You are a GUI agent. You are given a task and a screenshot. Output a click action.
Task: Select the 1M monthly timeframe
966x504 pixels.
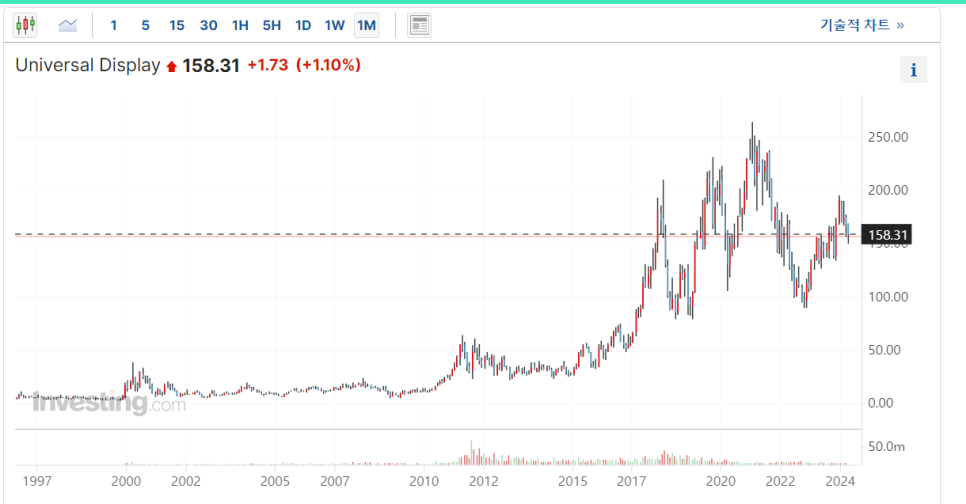(x=367, y=25)
